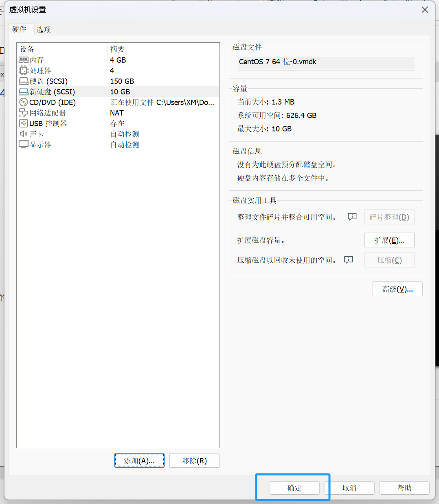Click the display (显示器) monitor icon
The width and height of the screenshot is (439, 504).
tap(24, 145)
